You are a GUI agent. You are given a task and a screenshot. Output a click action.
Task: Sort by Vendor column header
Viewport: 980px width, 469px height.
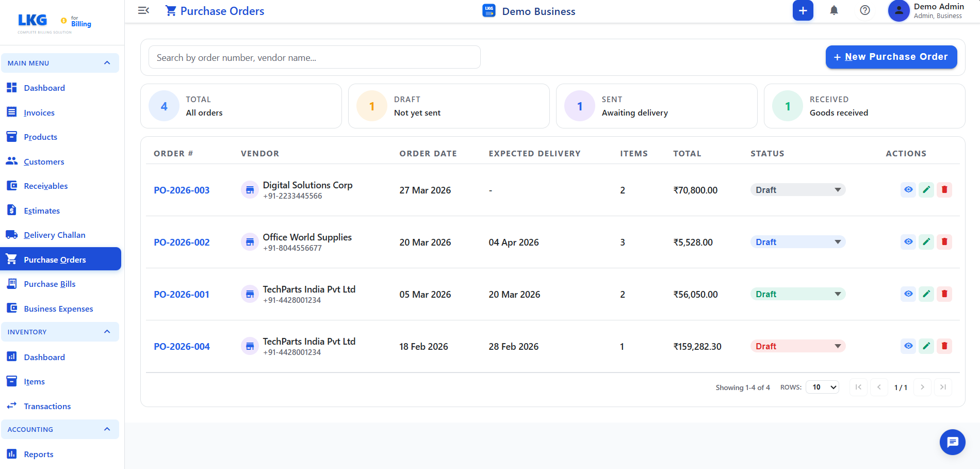260,153
